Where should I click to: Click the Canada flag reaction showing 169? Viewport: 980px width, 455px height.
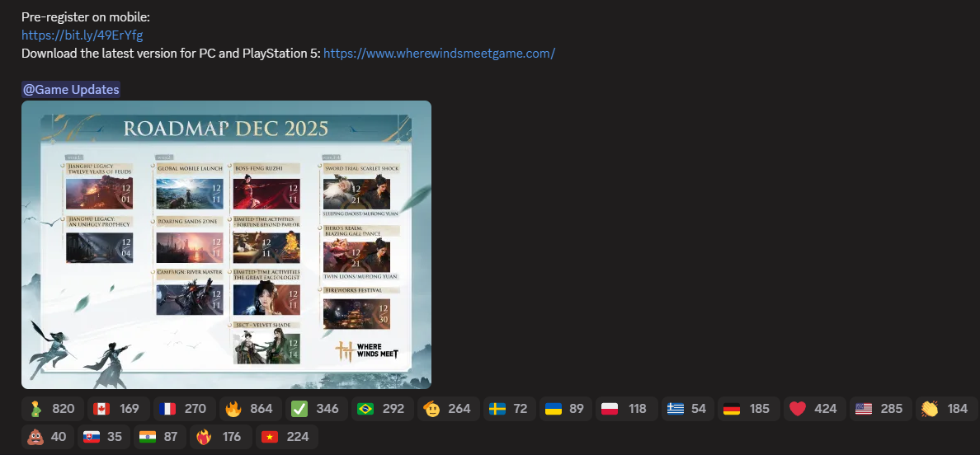click(118, 409)
